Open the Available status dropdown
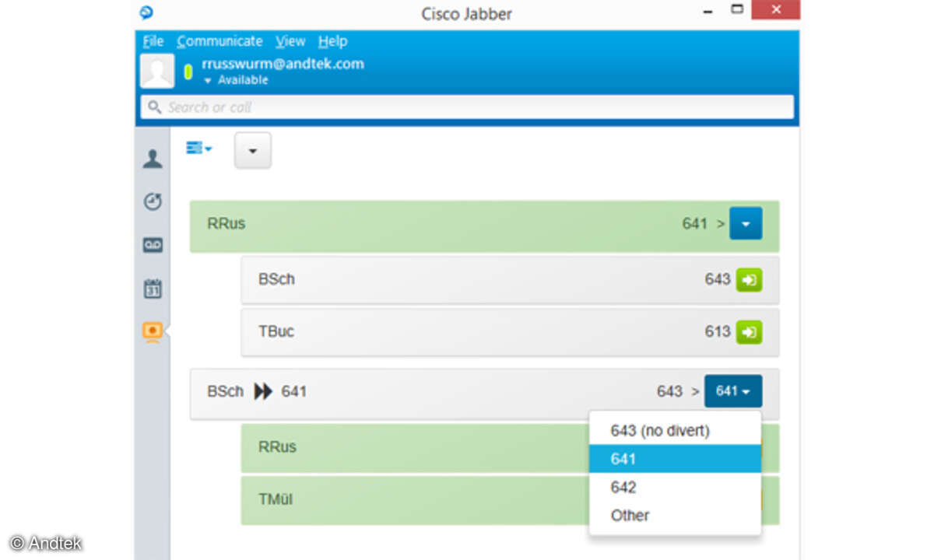 tap(236, 80)
